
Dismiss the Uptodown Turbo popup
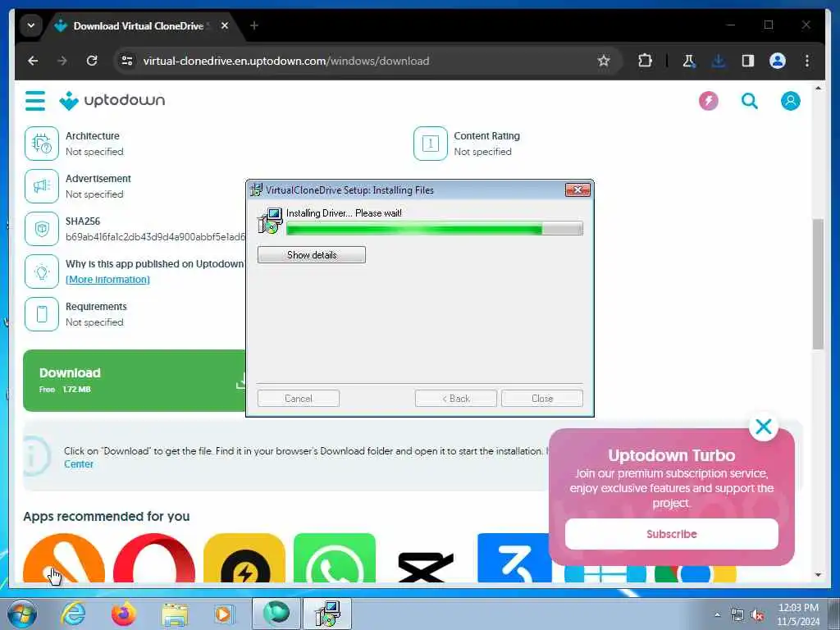pyautogui.click(x=764, y=427)
